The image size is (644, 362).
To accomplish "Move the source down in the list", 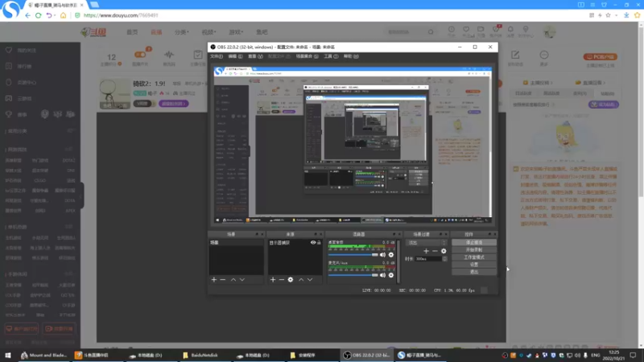I will tap(310, 279).
